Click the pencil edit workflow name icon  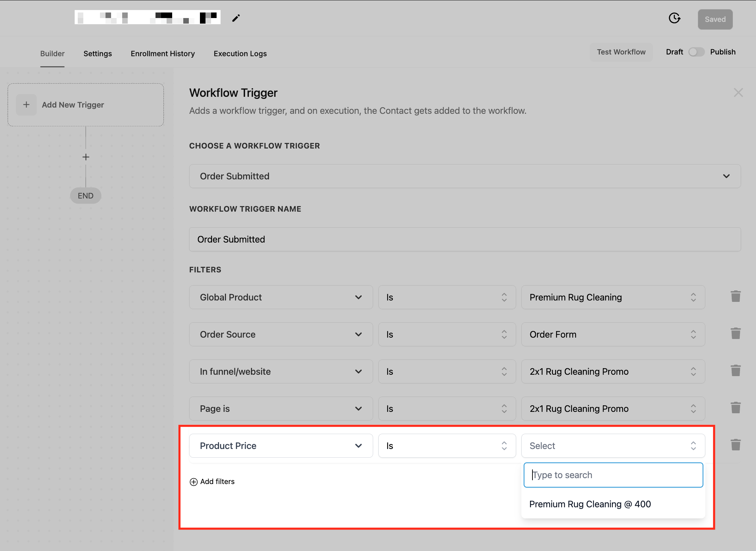coord(236,18)
